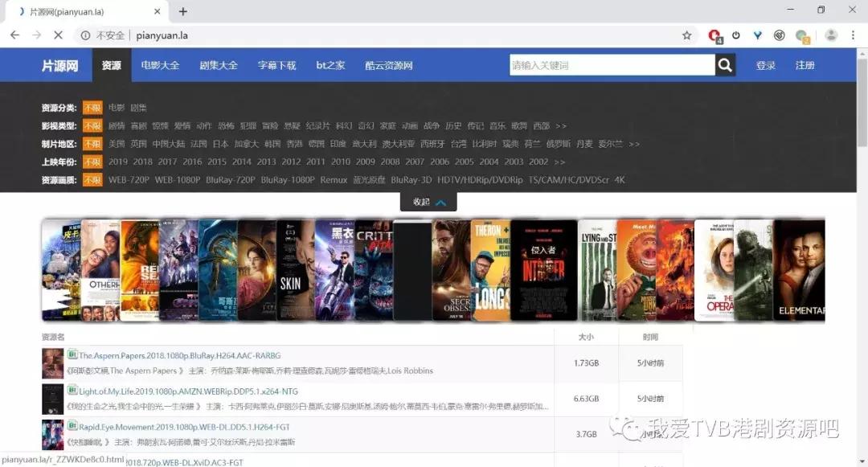Viewport: 868px width, 467px height.
Task: Filter resource category by 电影
Action: pos(117,108)
